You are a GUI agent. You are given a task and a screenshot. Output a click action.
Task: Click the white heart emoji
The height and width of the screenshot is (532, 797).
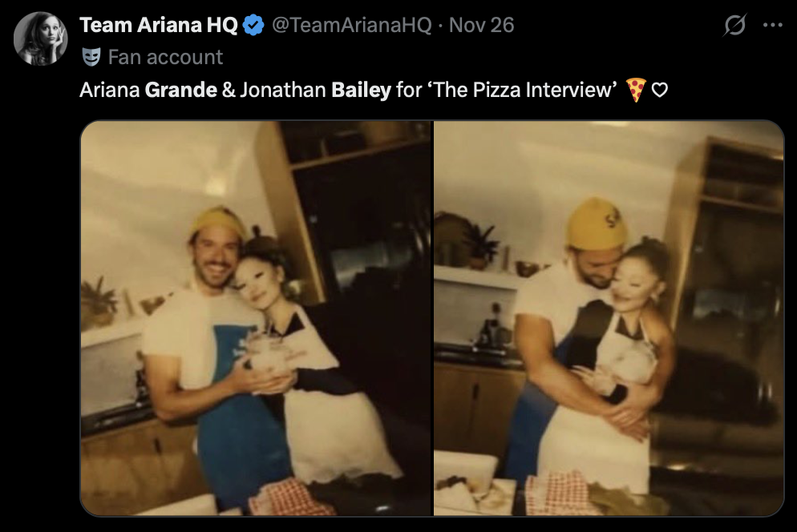[660, 90]
